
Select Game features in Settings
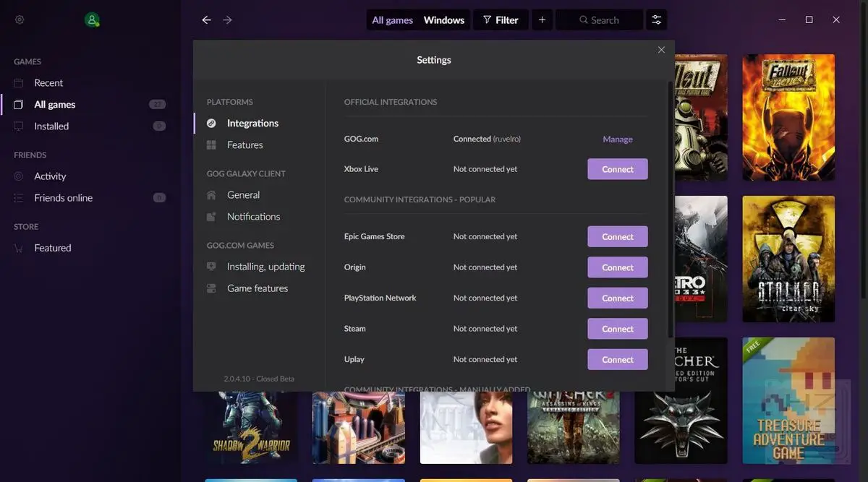[x=259, y=288]
